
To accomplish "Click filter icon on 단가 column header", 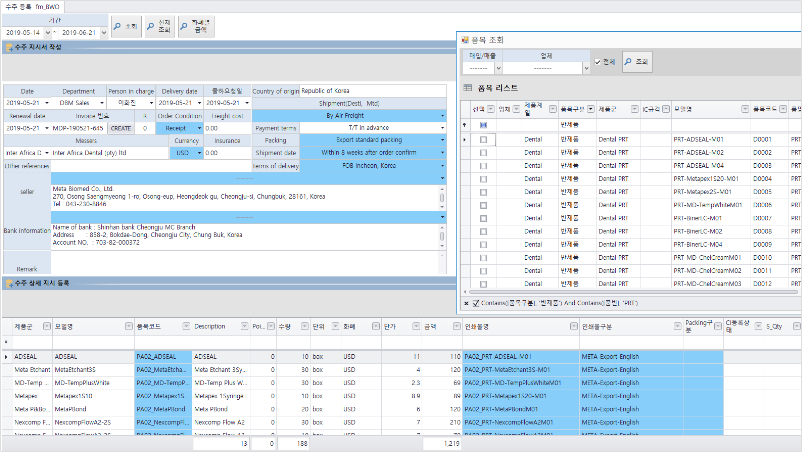I will point(416,326).
